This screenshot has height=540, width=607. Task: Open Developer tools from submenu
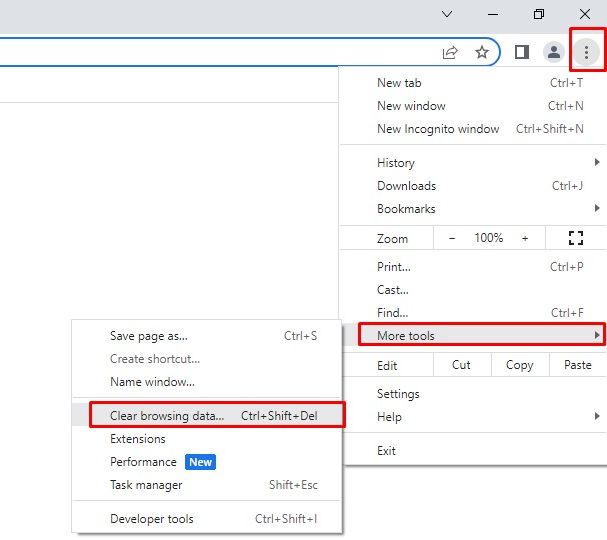click(207, 519)
